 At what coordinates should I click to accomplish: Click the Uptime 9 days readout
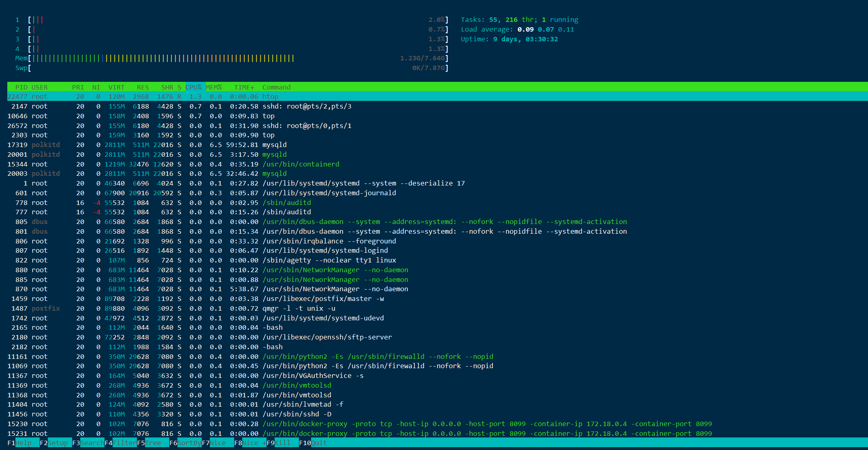[510, 39]
